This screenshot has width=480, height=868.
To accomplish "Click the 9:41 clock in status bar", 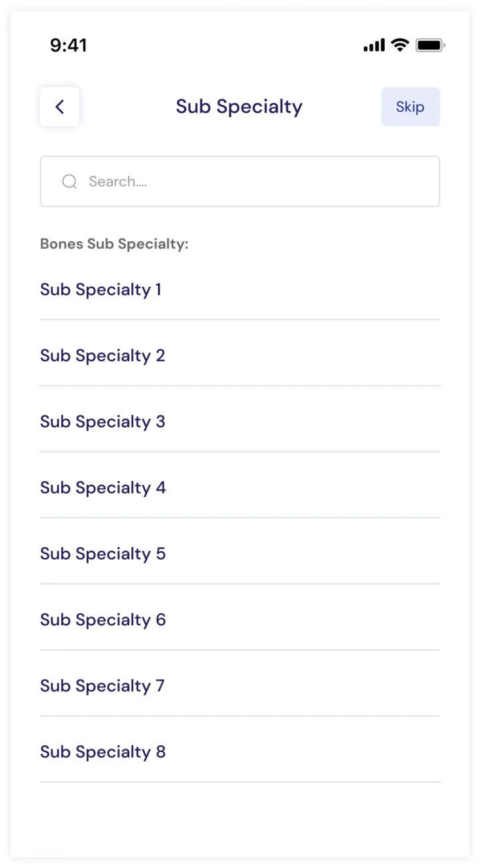I will pyautogui.click(x=69, y=45).
